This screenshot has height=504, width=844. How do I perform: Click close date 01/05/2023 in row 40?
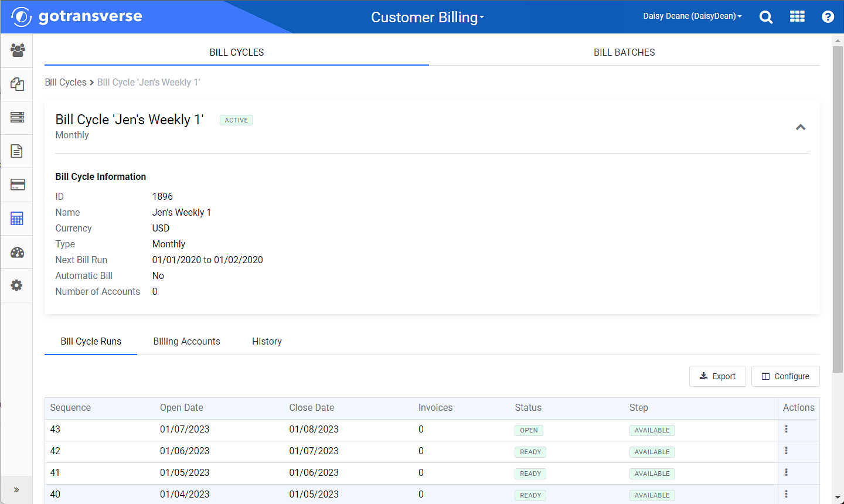tap(314, 495)
